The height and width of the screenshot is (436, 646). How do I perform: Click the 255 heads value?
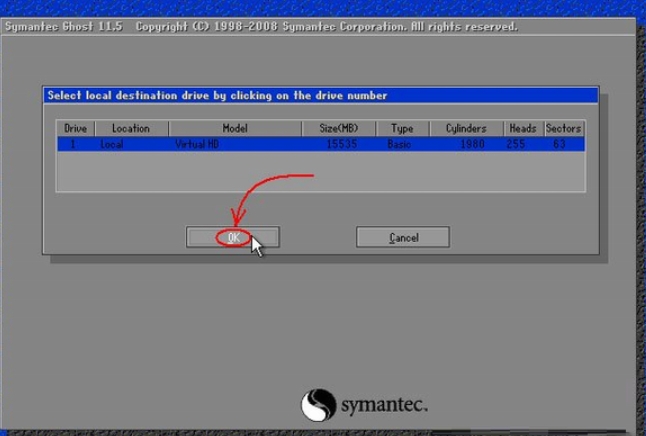pos(515,144)
